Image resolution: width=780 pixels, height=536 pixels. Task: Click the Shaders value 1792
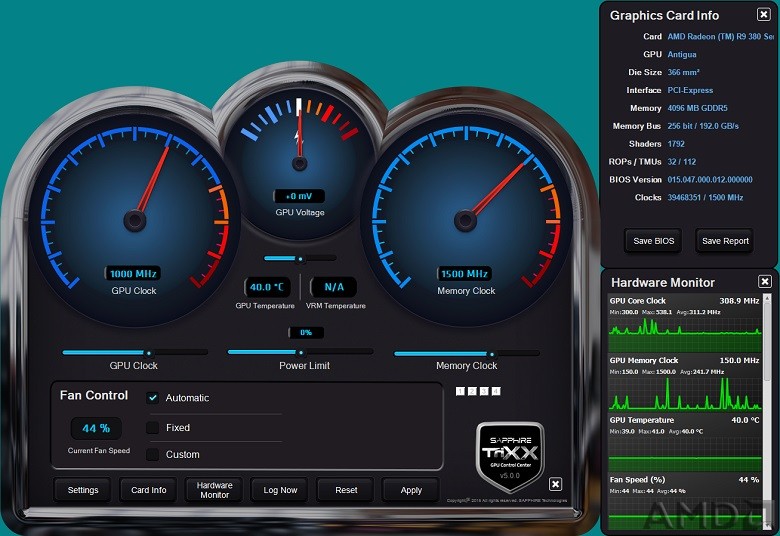coord(676,144)
